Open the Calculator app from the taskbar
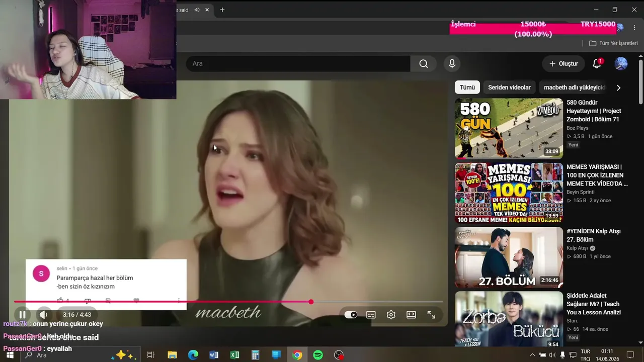 (x=255, y=355)
